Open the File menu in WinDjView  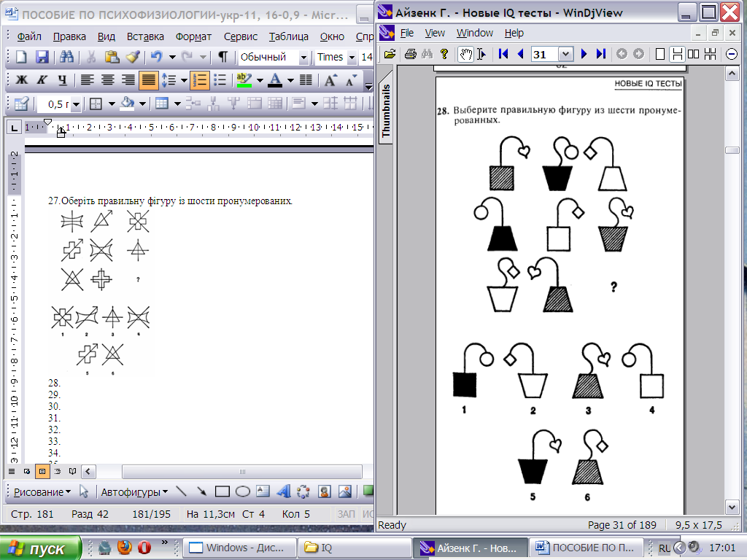pyautogui.click(x=407, y=33)
